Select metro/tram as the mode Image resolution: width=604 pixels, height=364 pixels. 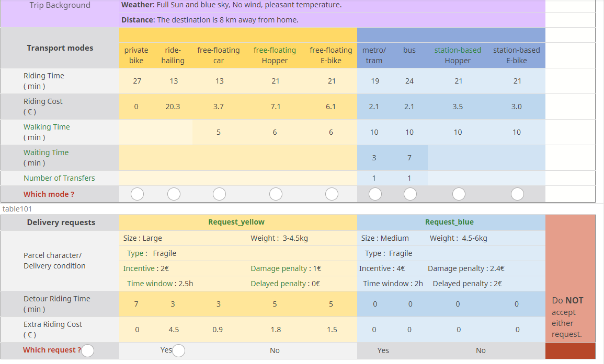point(375,194)
